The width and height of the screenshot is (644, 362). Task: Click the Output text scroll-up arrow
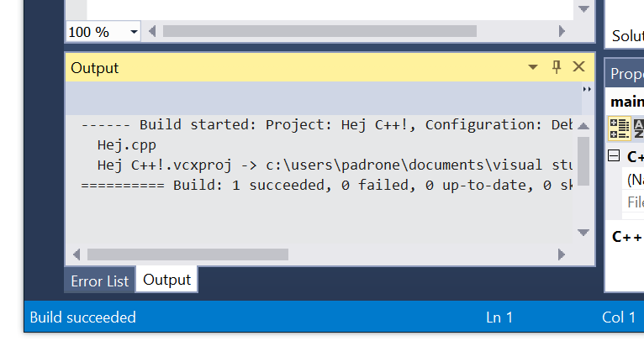click(583, 126)
